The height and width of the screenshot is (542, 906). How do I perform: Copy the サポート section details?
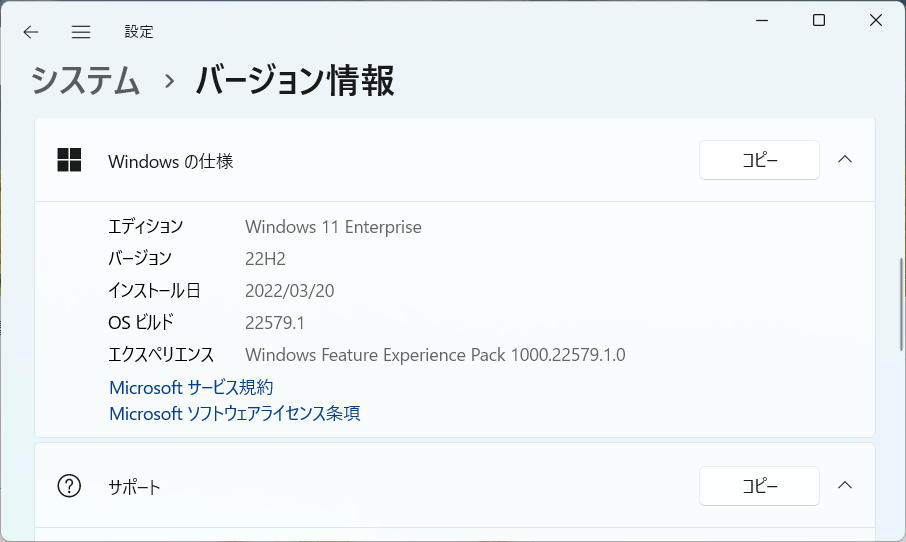[759, 486]
